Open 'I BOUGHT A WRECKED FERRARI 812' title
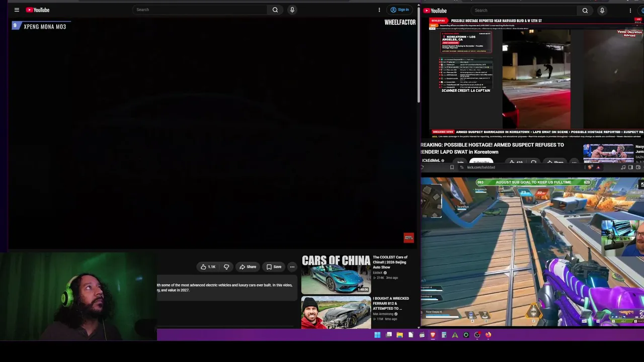The width and height of the screenshot is (644, 362). click(x=390, y=303)
